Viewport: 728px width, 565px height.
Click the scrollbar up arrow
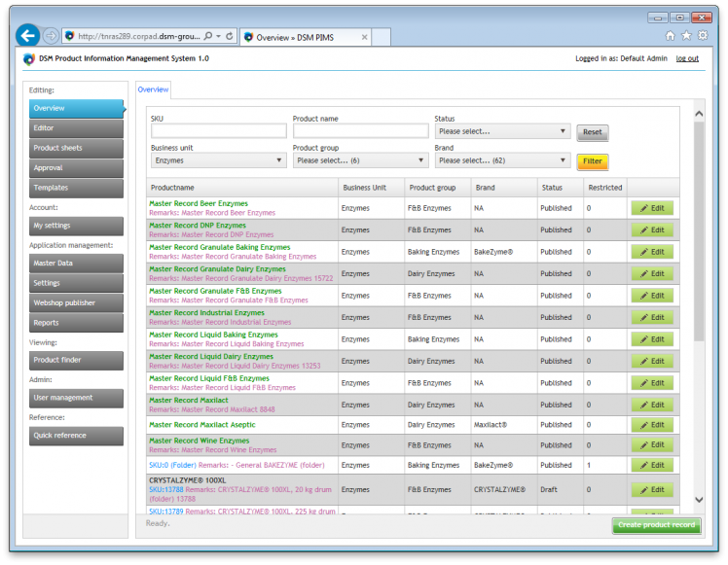click(x=699, y=114)
